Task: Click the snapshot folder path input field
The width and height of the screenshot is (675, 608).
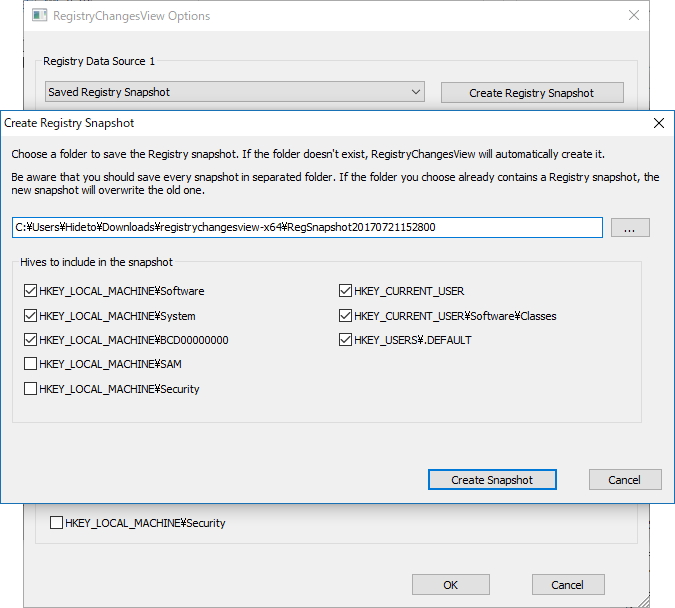Action: pos(307,227)
